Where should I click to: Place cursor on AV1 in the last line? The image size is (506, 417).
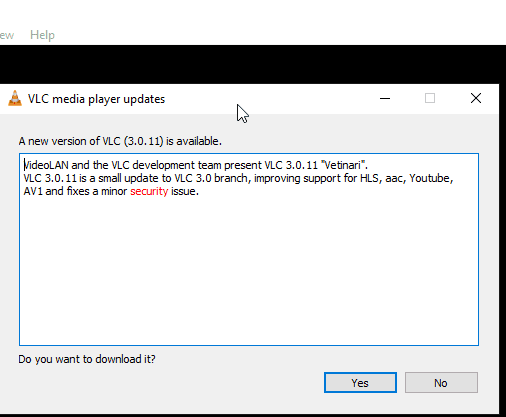coord(33,192)
